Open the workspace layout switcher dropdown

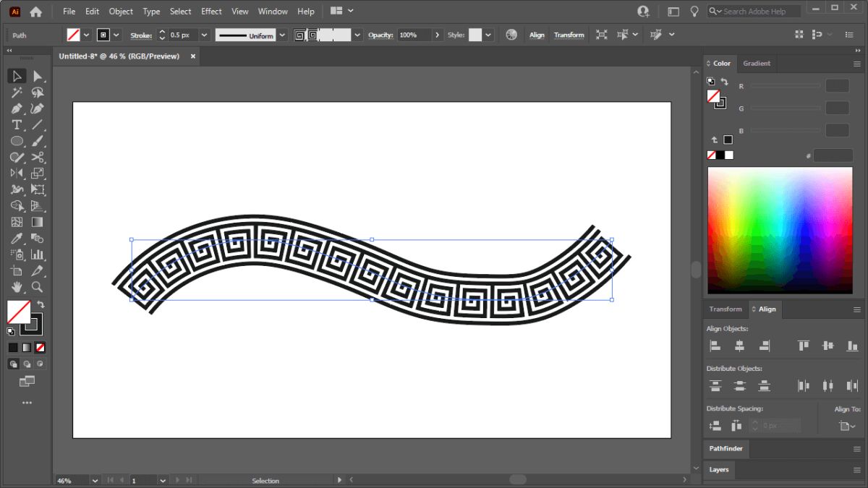(x=342, y=12)
